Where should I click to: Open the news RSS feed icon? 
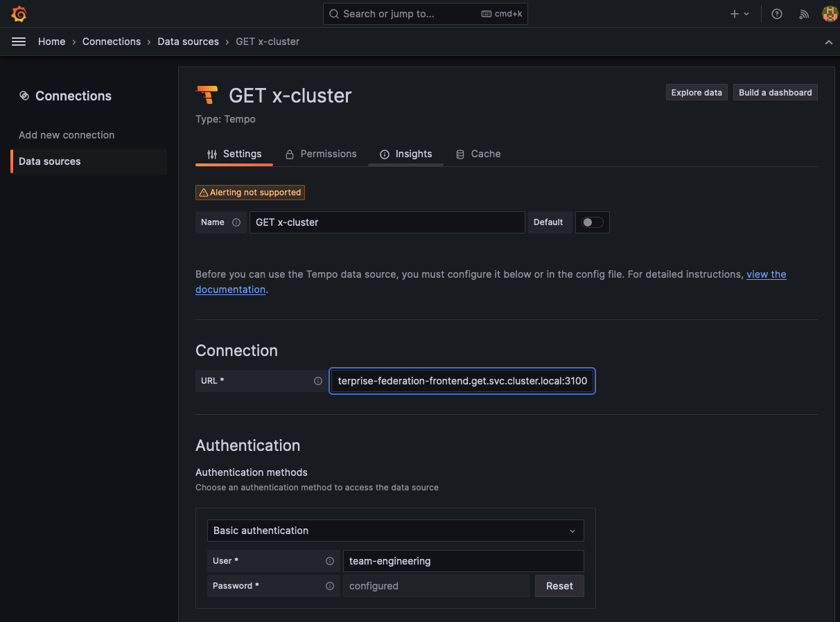tap(804, 14)
